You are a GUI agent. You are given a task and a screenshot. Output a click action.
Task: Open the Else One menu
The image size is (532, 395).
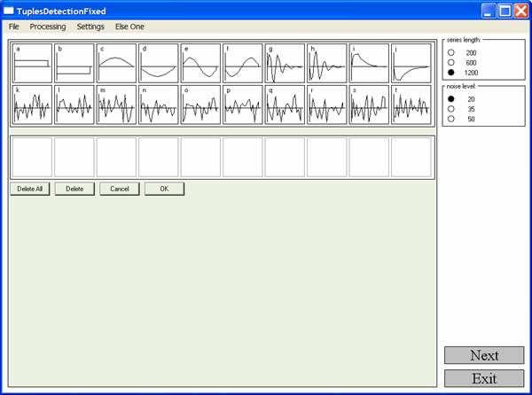click(x=129, y=27)
